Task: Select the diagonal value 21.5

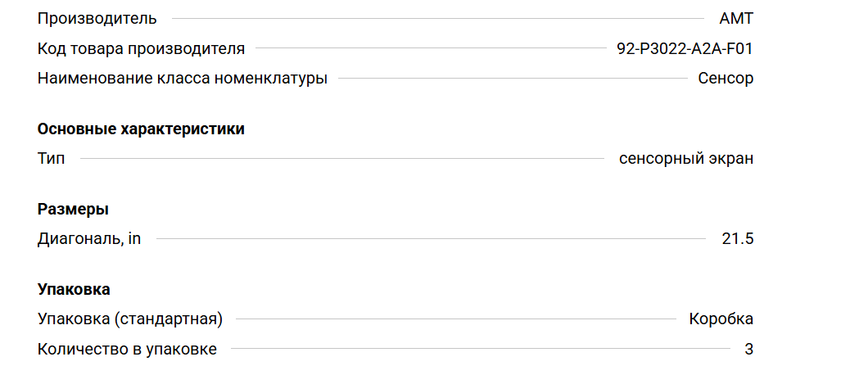Action: tap(737, 239)
